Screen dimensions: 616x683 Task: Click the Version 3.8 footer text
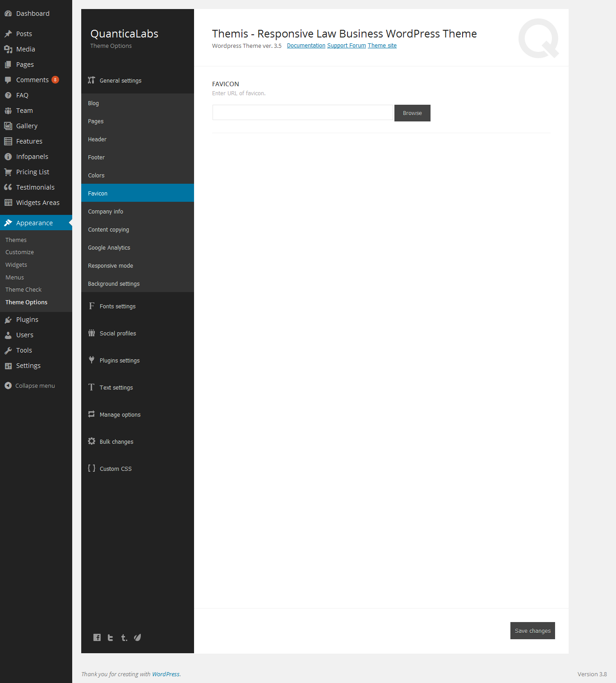coord(592,674)
